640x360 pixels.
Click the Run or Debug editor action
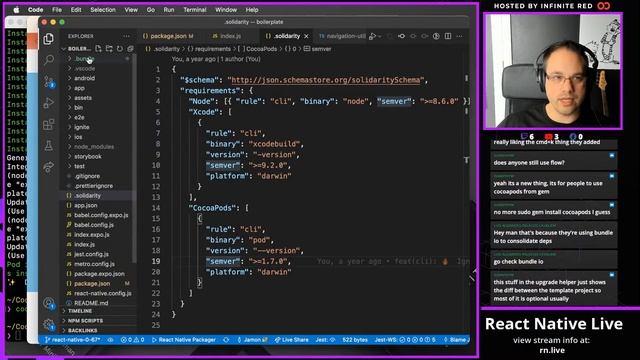coord(372,36)
